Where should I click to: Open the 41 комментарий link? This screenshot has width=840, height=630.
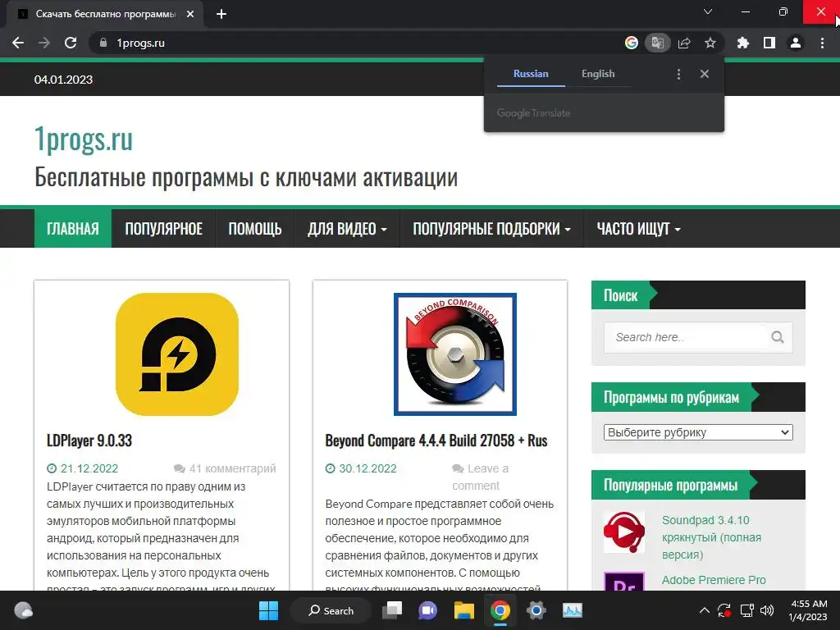click(x=232, y=468)
